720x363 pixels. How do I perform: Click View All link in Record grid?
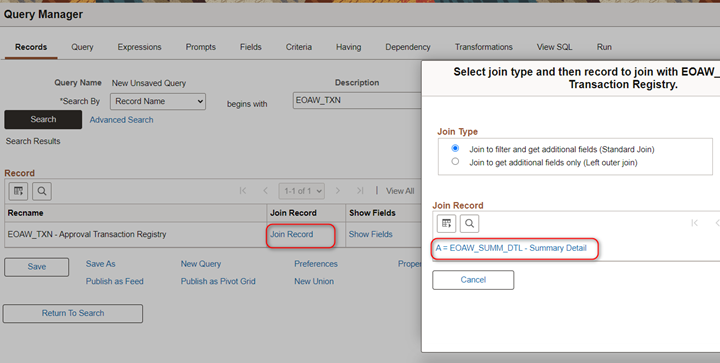click(400, 191)
